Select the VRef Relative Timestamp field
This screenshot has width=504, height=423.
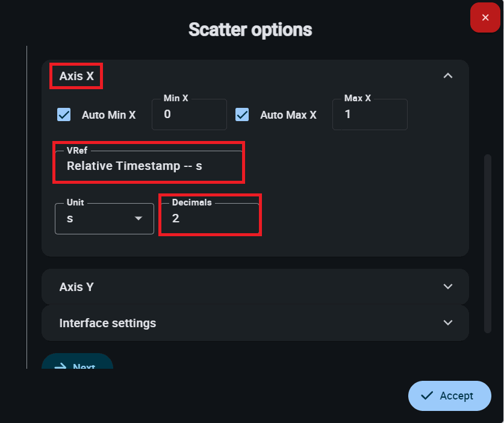(148, 166)
